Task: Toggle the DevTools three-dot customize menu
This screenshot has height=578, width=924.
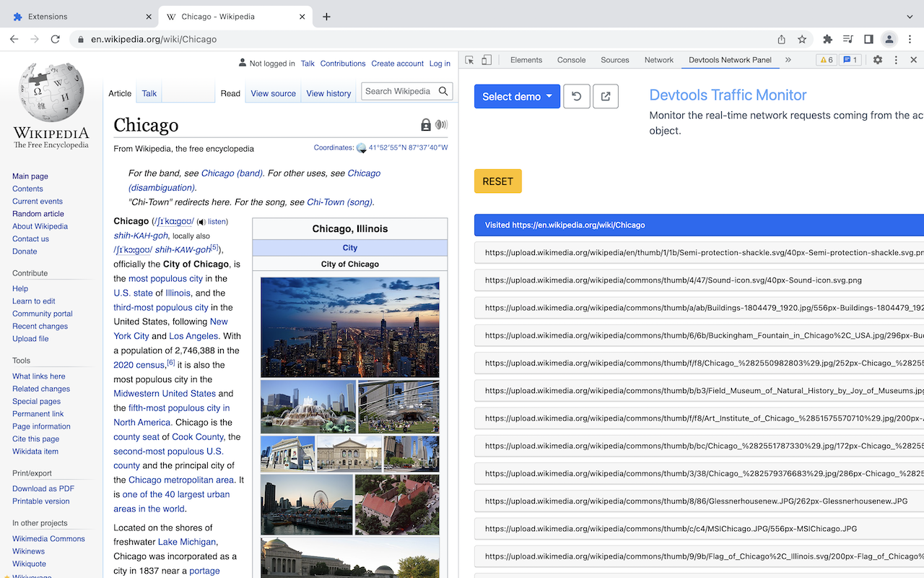Action: 895,60
